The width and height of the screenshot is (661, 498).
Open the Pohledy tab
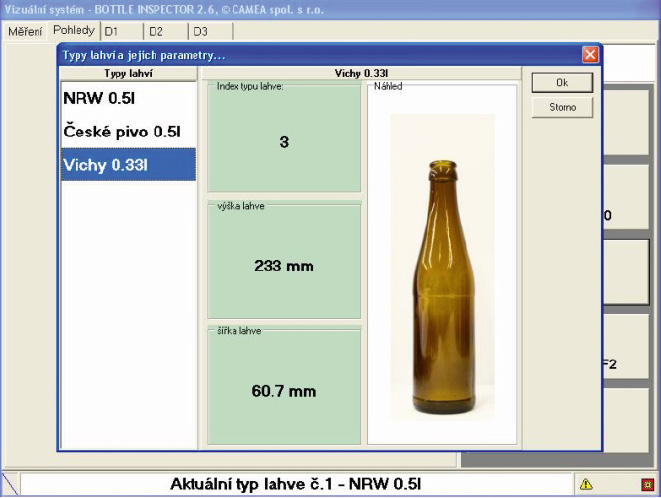coord(74,30)
